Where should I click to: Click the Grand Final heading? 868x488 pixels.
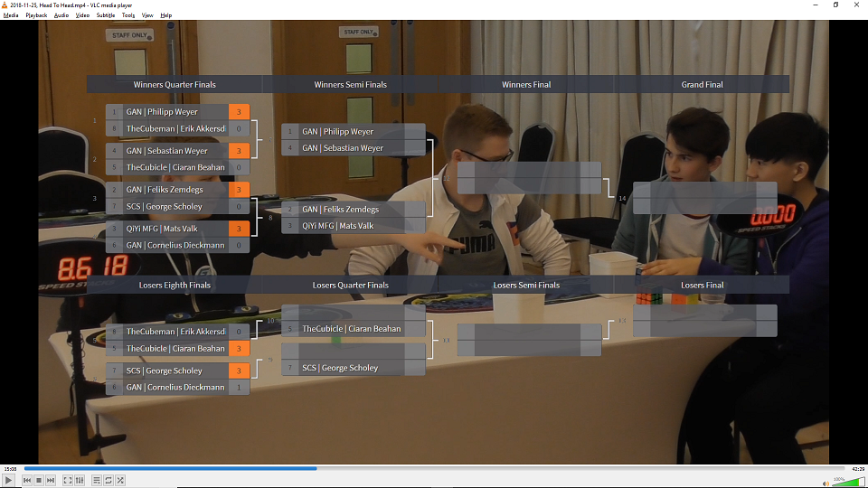(x=702, y=85)
